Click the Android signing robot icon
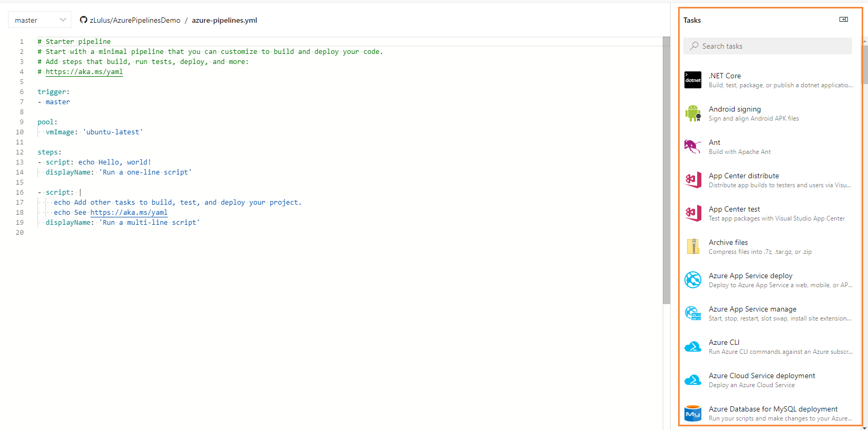 click(692, 113)
